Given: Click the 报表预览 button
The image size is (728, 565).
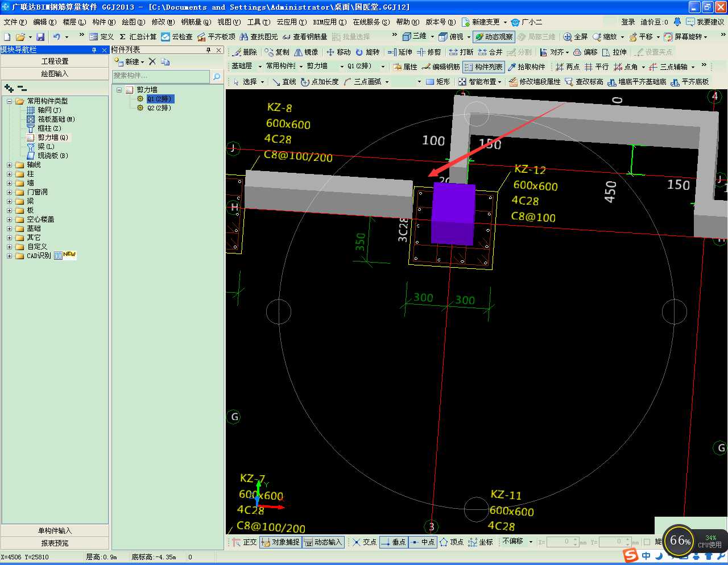Looking at the screenshot, I should pos(55,543).
